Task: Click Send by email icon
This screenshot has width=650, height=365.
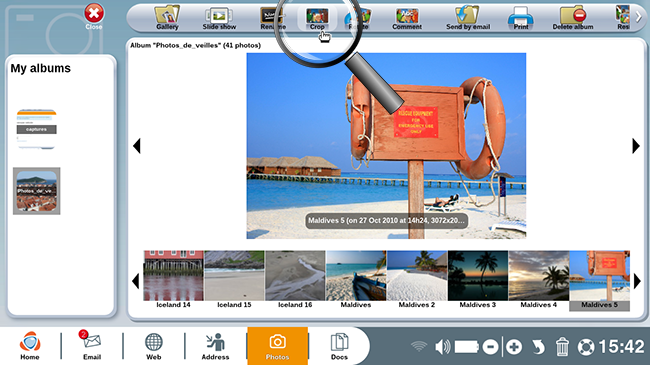Action: (468, 18)
